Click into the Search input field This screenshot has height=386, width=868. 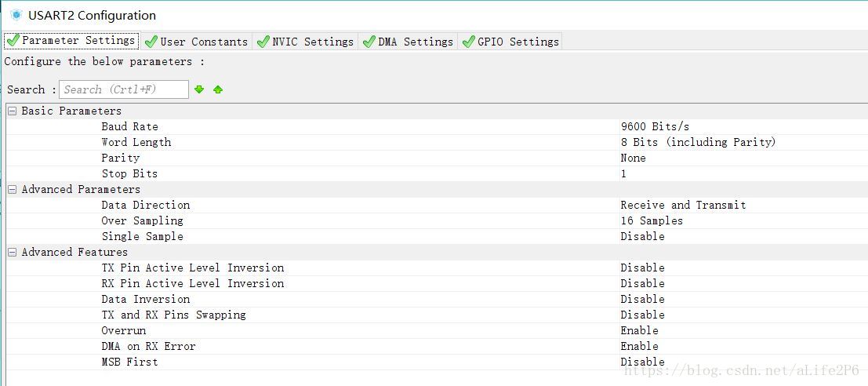click(124, 89)
